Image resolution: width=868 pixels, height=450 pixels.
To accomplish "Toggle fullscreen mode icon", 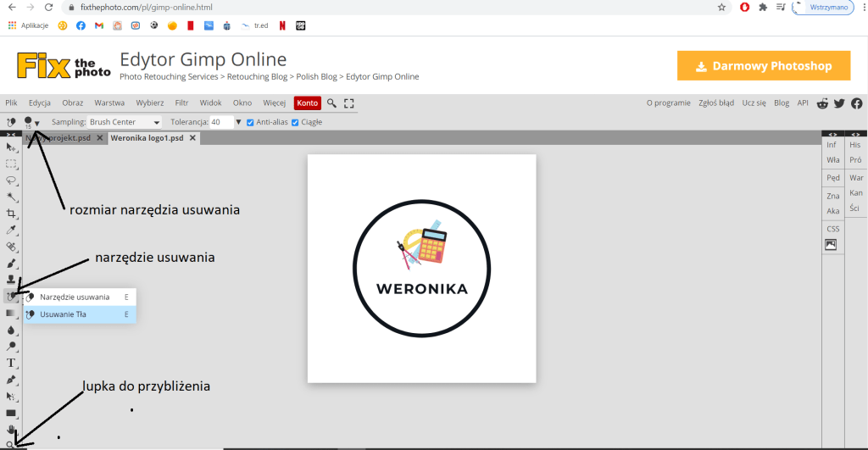I will (348, 103).
